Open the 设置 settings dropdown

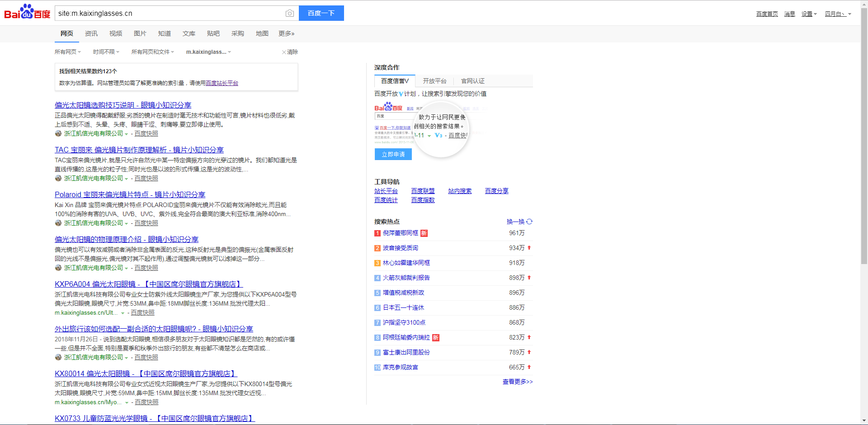tap(809, 14)
